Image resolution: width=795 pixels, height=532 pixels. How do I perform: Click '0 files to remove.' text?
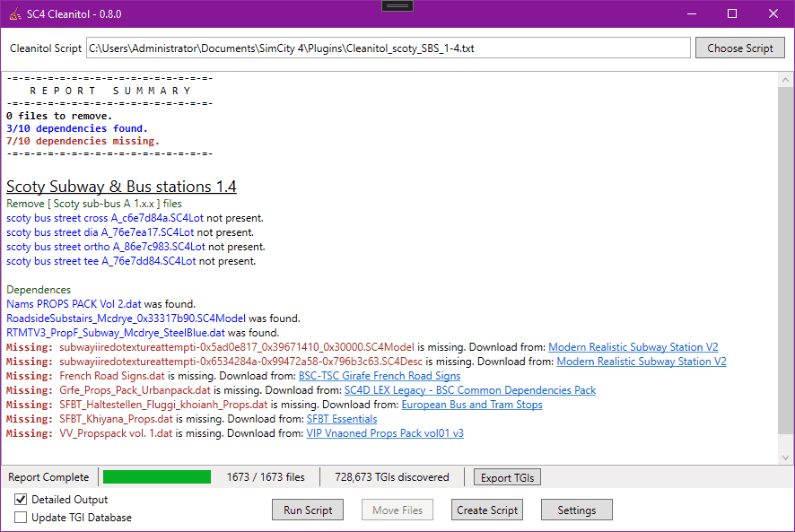tap(59, 116)
